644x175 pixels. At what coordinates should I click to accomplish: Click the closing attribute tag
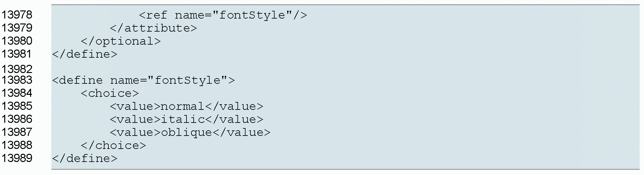[153, 28]
